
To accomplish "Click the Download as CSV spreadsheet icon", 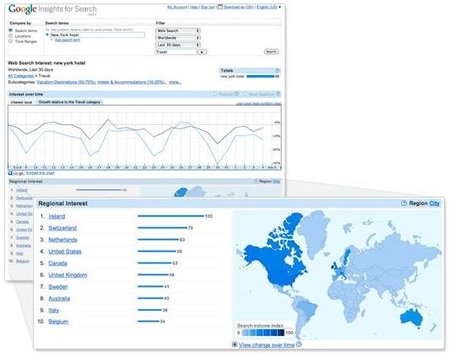I will pos(220,7).
